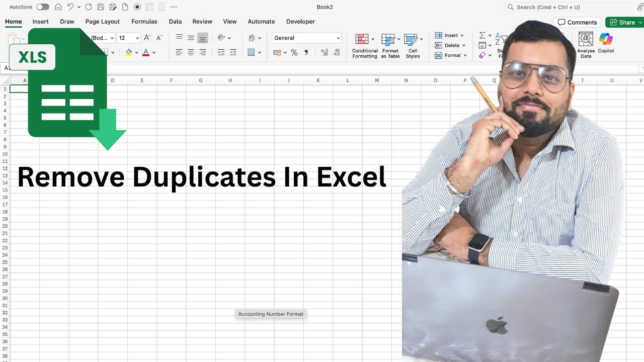The height and width of the screenshot is (362, 644).
Task: Click the Clear eraser icon
Action: coord(482,55)
